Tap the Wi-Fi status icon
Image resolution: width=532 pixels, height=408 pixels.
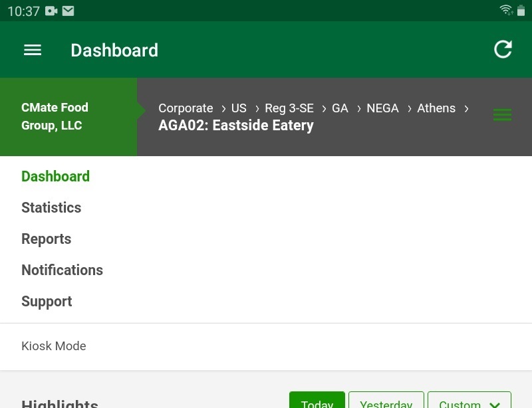pyautogui.click(x=505, y=10)
